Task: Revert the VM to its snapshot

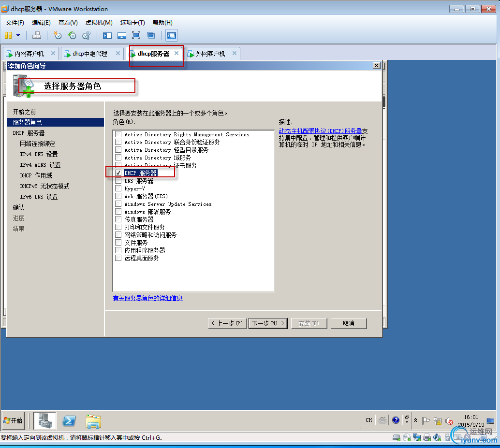Action: coord(72,35)
